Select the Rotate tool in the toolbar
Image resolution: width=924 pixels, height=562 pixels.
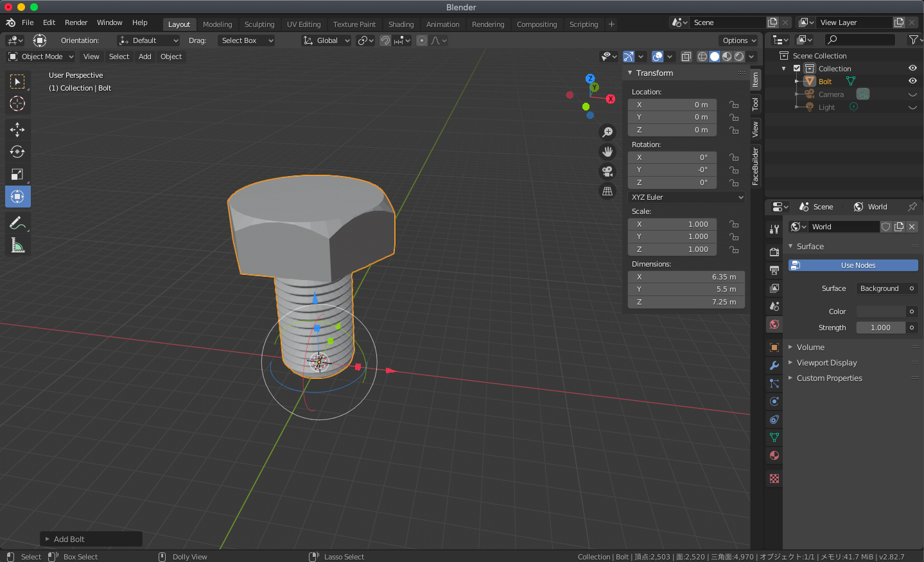pyautogui.click(x=17, y=152)
